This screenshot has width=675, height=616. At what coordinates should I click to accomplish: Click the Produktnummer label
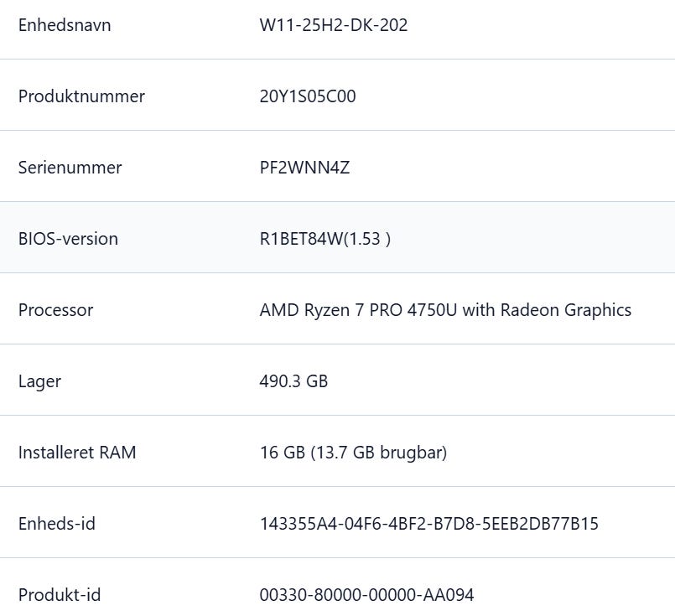point(81,96)
